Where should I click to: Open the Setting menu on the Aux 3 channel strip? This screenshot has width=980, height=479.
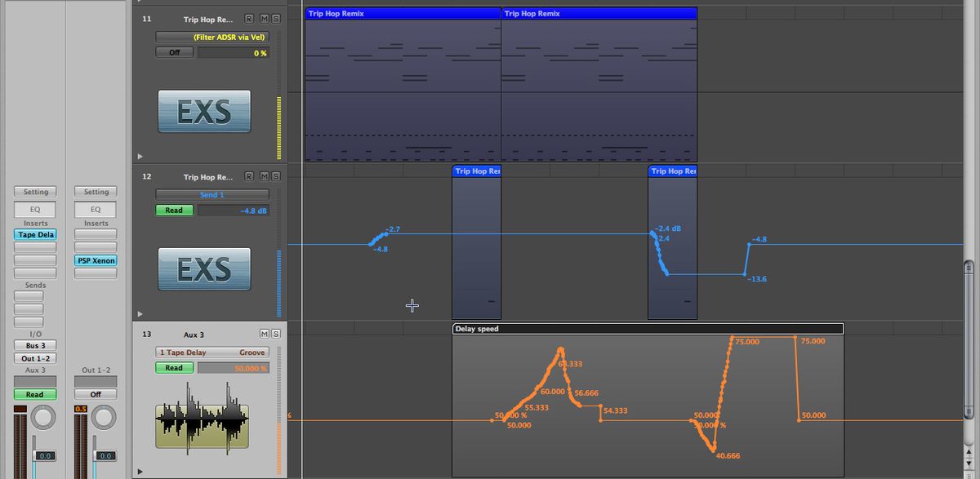pos(34,191)
